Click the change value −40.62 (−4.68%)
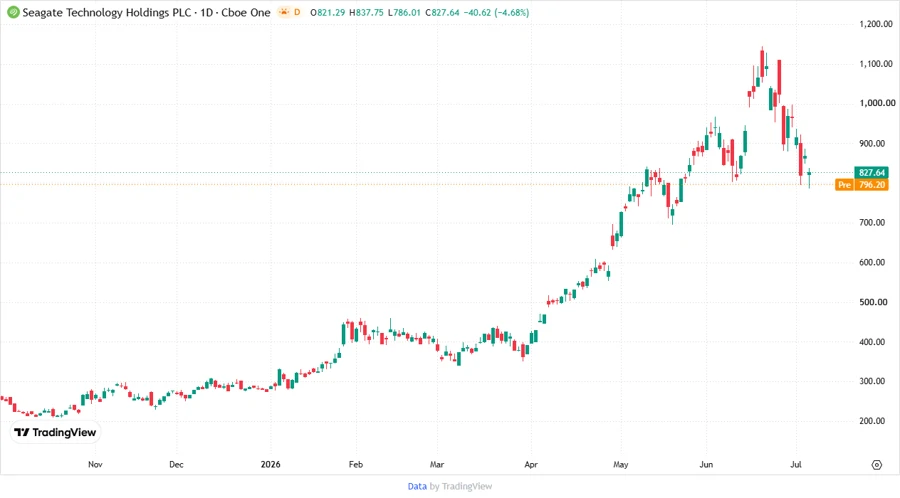 pyautogui.click(x=496, y=13)
